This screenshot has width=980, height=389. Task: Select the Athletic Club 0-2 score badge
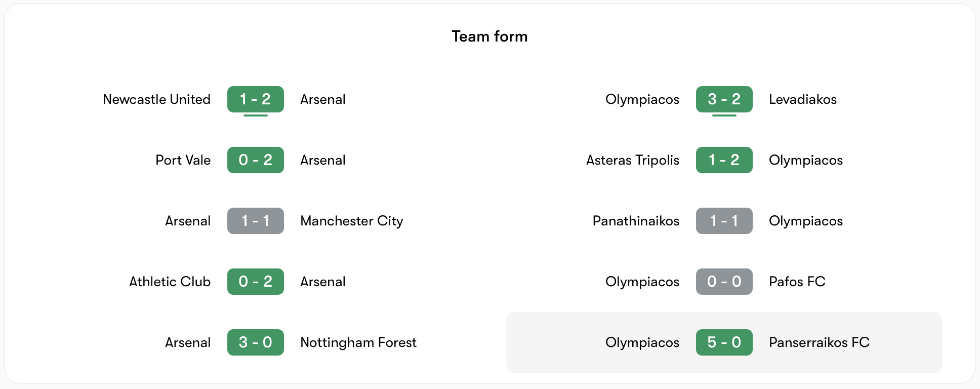point(255,282)
